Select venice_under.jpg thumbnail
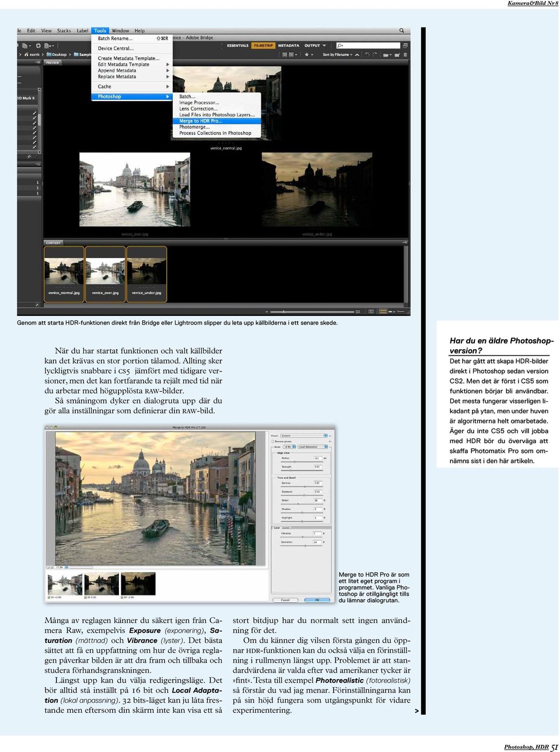The image size is (560, 752). [x=146, y=274]
